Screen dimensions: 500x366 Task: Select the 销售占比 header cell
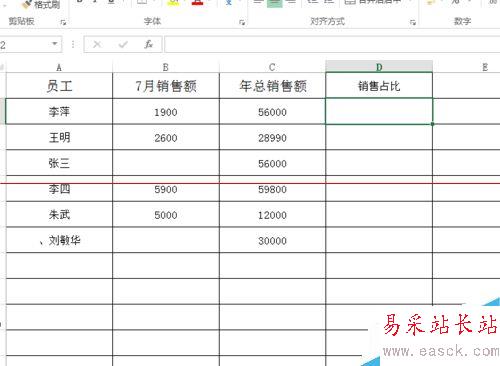379,86
